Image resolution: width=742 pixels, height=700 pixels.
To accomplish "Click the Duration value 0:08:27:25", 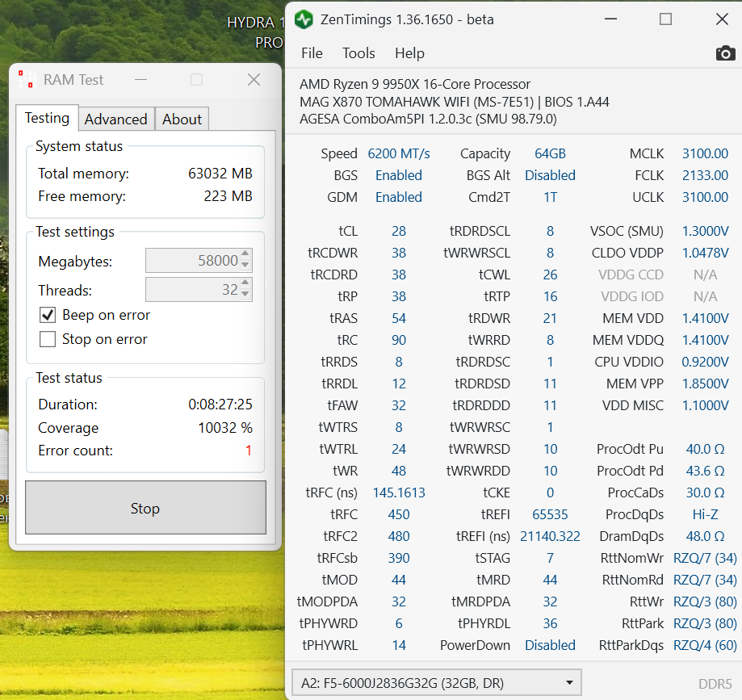I will [220, 404].
